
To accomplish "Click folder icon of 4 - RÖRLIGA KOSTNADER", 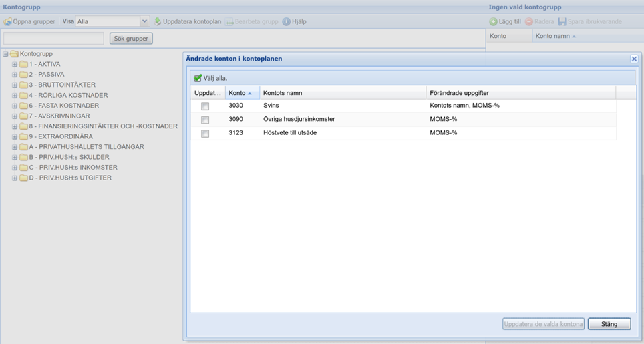I will 23,95.
